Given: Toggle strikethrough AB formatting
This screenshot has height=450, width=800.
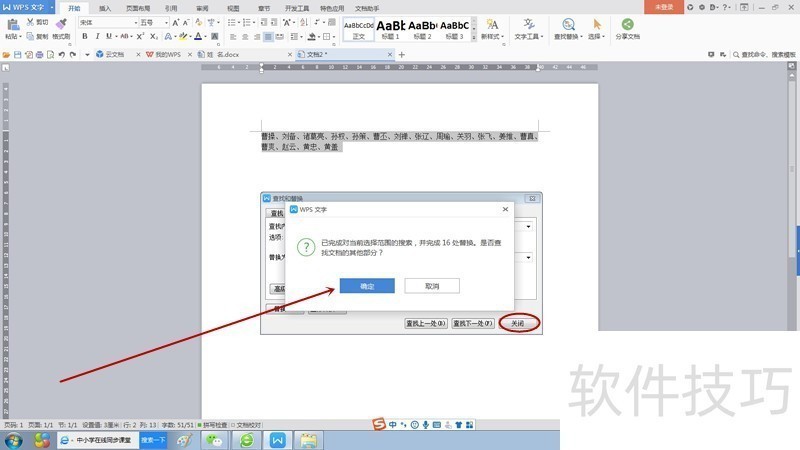Looking at the screenshot, I should [x=124, y=36].
